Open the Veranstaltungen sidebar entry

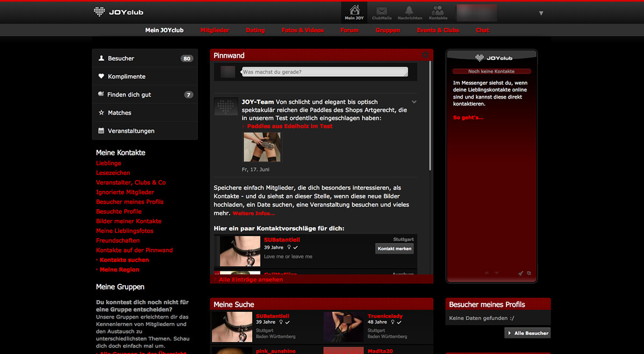(145, 131)
